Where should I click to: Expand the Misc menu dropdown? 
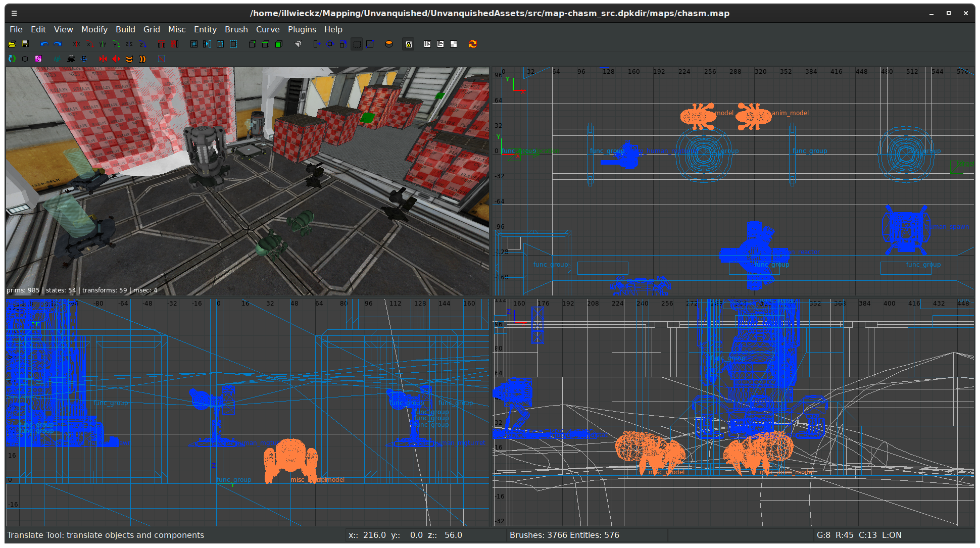(x=177, y=29)
